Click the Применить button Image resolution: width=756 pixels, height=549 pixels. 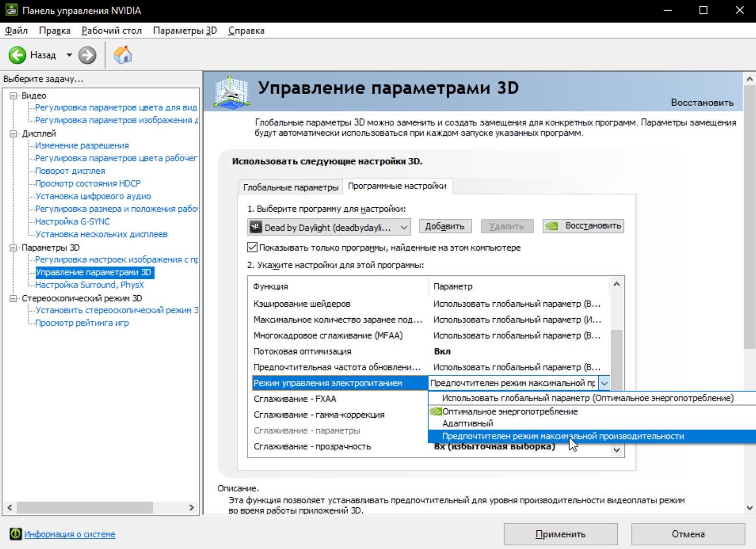(560, 534)
